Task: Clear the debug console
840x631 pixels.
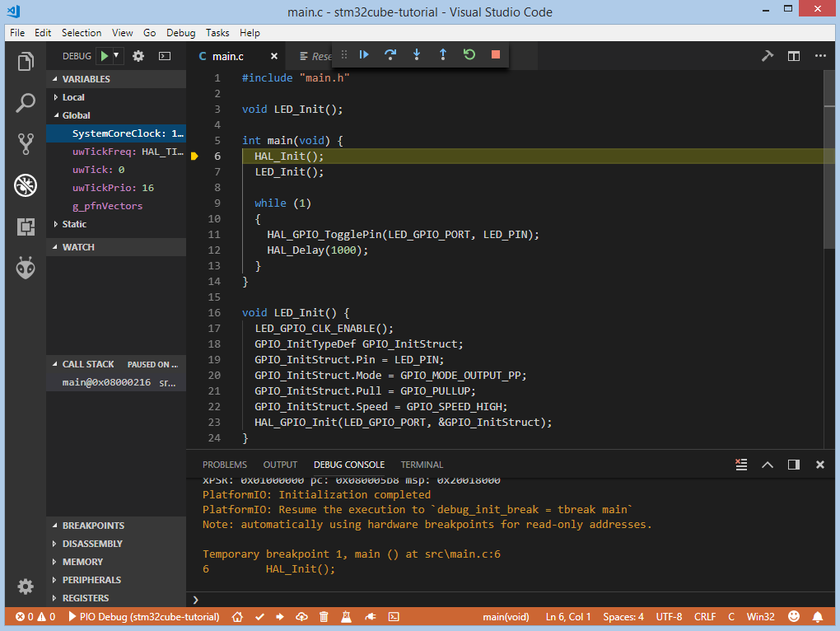Action: pos(741,465)
